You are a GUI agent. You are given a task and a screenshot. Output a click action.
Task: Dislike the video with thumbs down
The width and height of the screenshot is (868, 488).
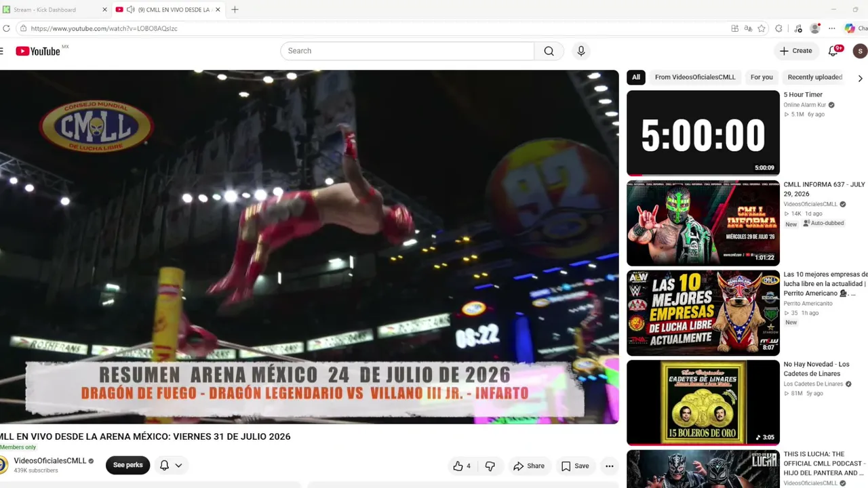click(490, 466)
